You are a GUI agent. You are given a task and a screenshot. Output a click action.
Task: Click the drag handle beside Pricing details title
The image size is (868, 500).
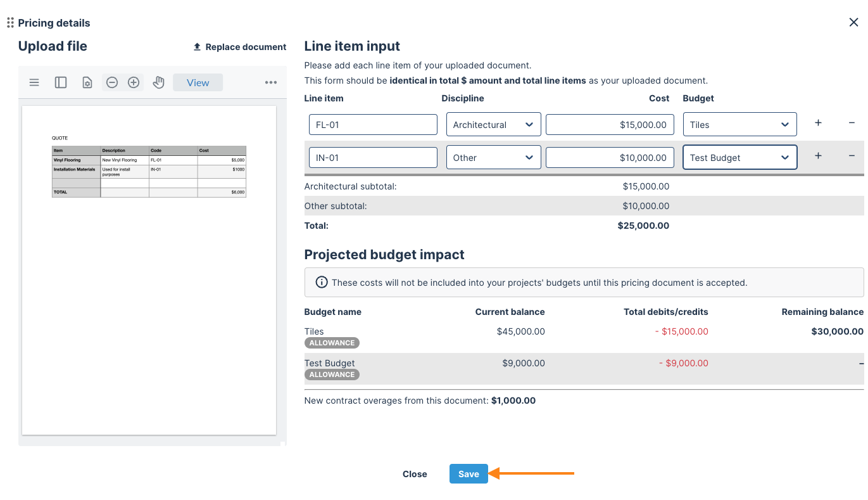pyautogui.click(x=9, y=22)
